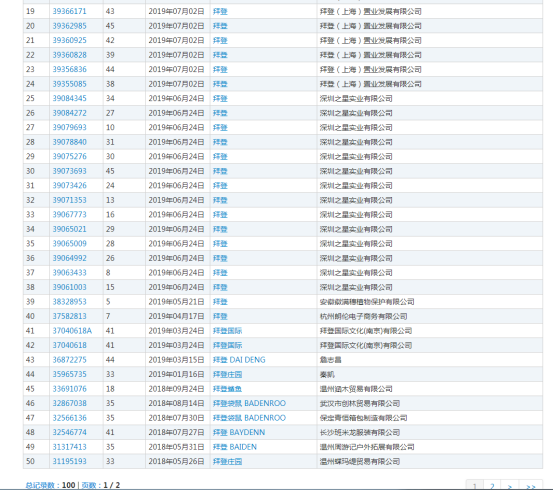Click trademark name 拜登 DAI DENG

tap(239, 360)
